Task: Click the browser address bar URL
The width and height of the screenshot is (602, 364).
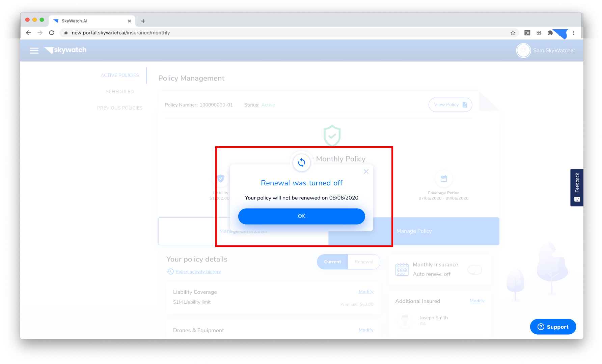Action: (120, 33)
